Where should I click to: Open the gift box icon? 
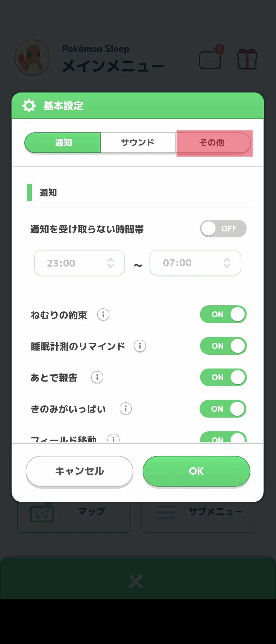pos(247,59)
